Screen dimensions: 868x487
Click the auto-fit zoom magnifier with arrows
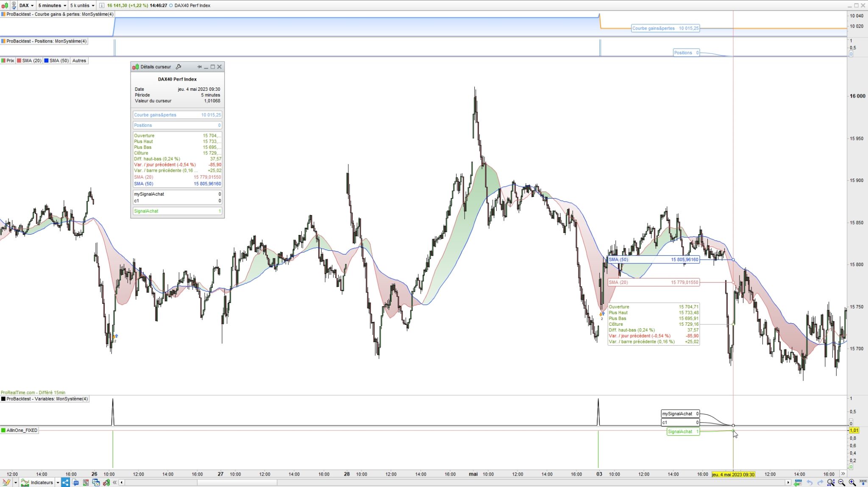[831, 482]
